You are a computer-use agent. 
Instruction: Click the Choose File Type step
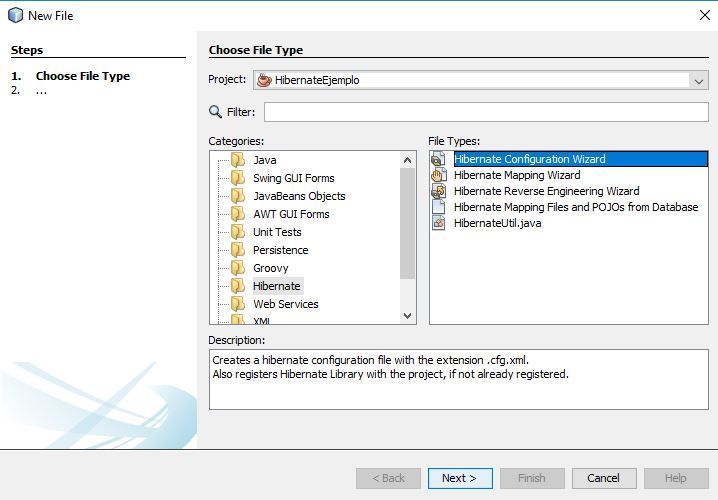click(82, 76)
